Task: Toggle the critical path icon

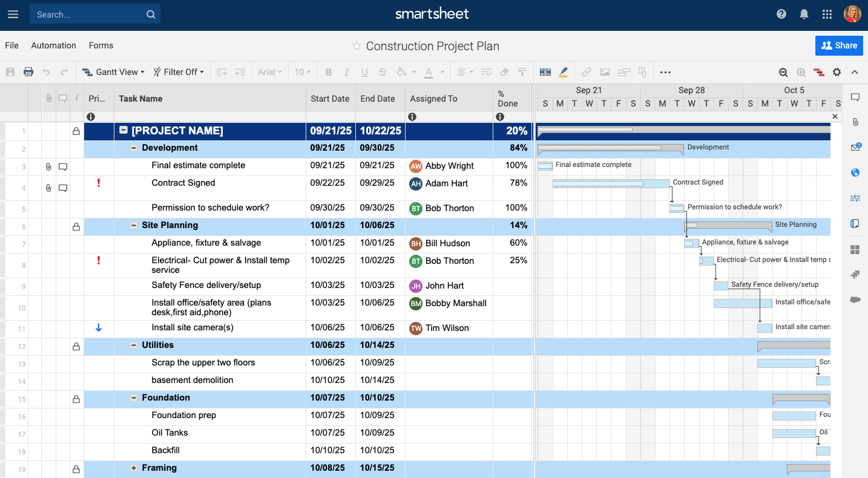Action: click(x=819, y=72)
